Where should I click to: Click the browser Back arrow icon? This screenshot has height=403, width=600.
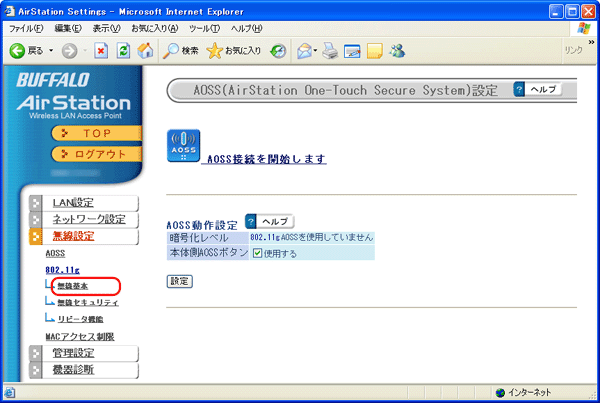[18, 50]
